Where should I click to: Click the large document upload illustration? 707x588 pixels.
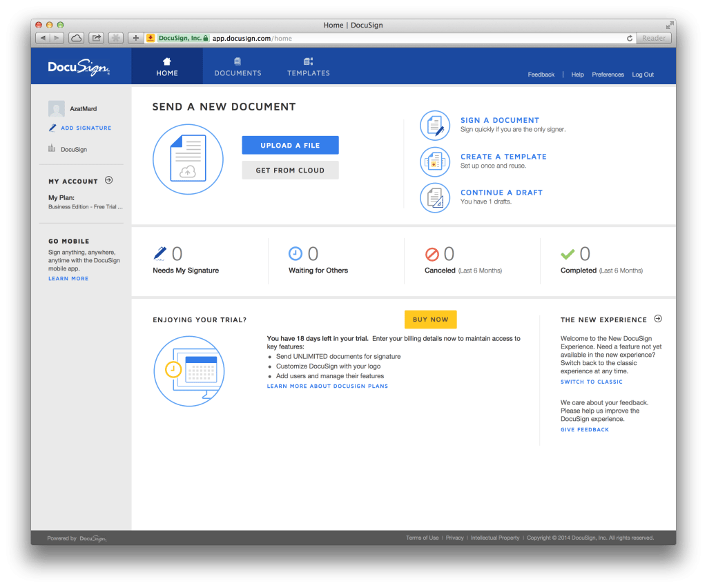188,159
